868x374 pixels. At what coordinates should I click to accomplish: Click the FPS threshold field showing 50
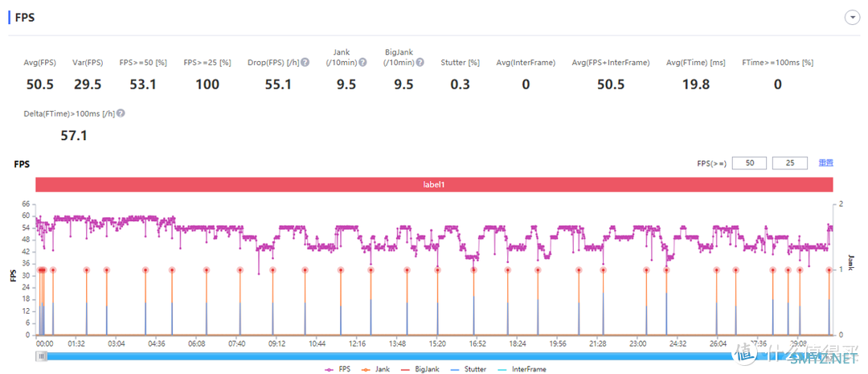(750, 163)
